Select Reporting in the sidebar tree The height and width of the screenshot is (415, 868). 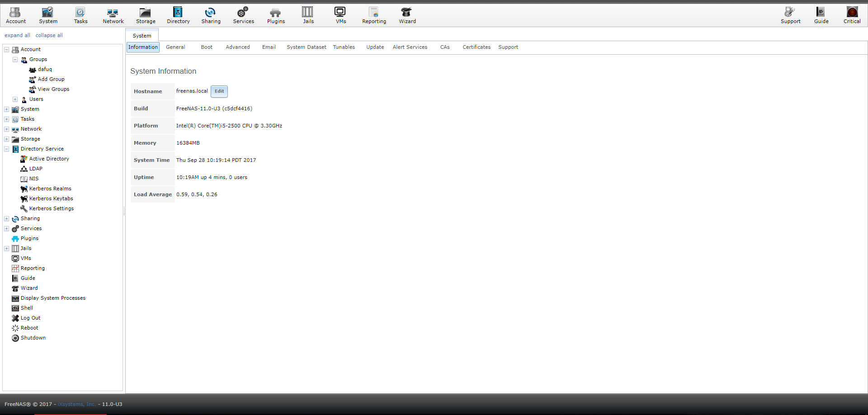[33, 269]
